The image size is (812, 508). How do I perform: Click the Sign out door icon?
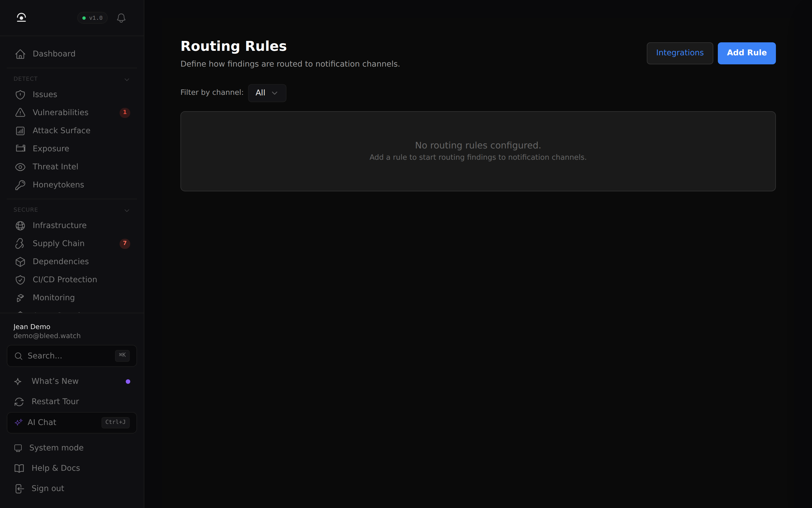pos(19,489)
